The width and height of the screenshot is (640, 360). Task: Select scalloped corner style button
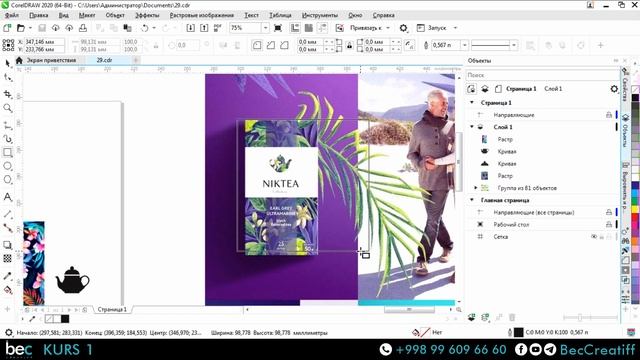tap(270, 45)
